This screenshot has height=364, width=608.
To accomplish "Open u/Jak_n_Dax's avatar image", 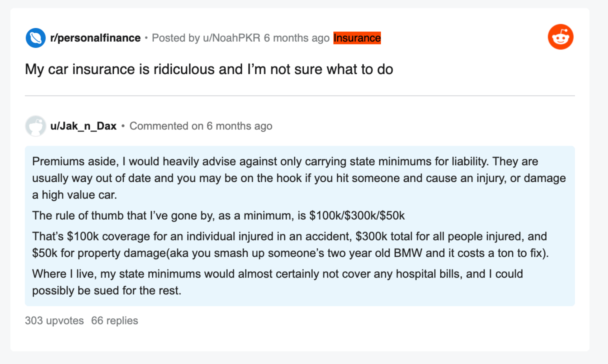I will tap(35, 126).
